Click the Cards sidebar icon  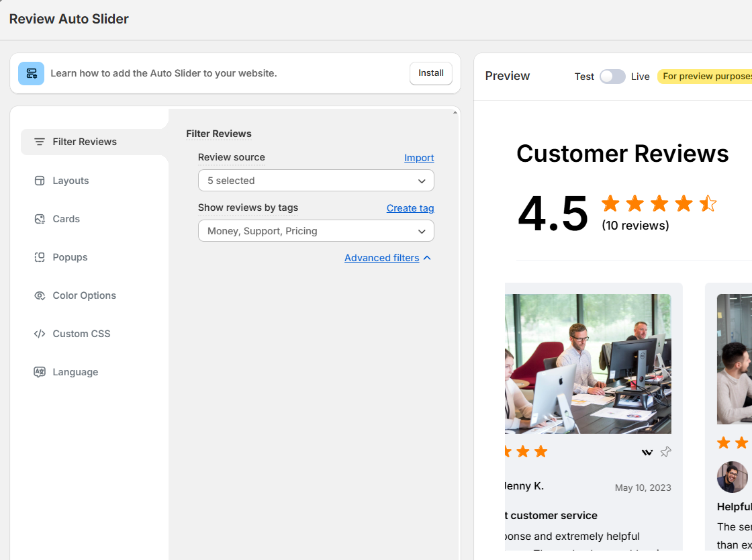click(40, 219)
